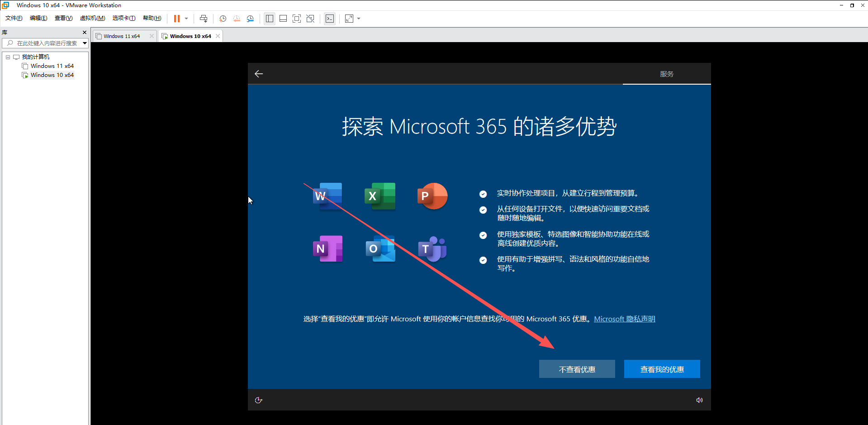Viewport: 868px width, 425px height.
Task: Collapse the 我的计算机 tree node
Action: 8,57
